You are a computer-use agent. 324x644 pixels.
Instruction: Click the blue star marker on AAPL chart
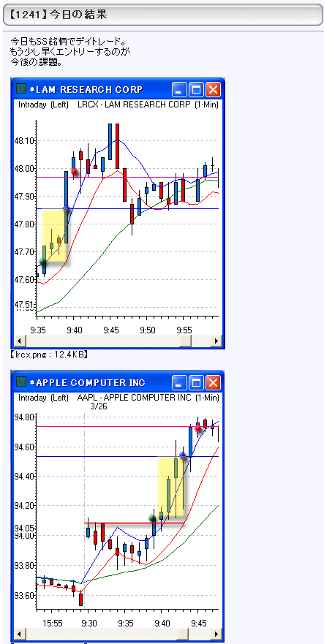coord(183,455)
